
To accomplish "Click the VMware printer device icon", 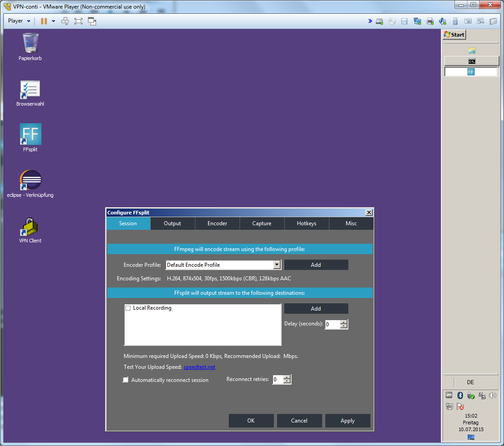I will (430, 22).
